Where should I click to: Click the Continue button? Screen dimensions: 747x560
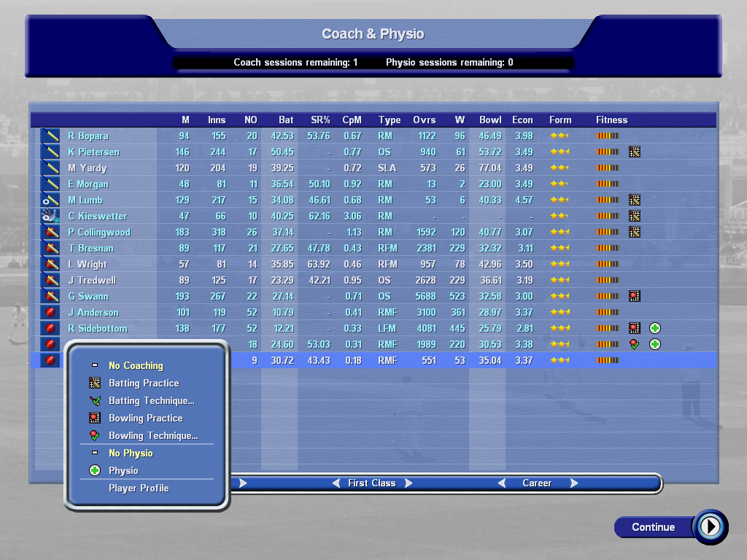tap(653, 527)
